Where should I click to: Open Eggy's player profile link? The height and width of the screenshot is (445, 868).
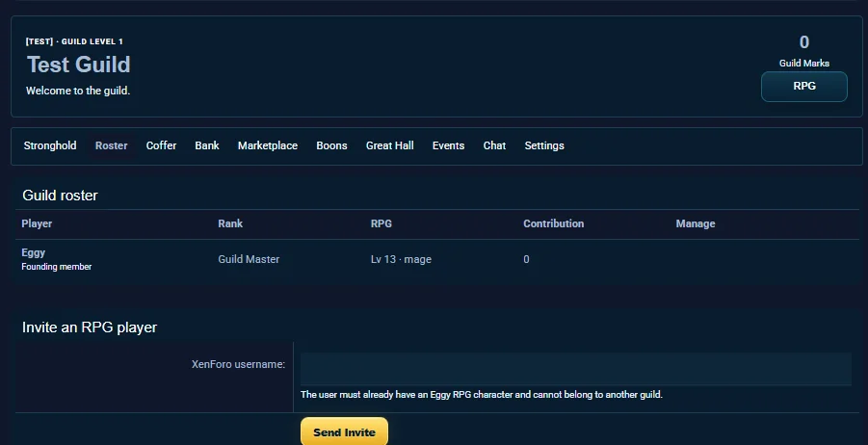click(33, 252)
